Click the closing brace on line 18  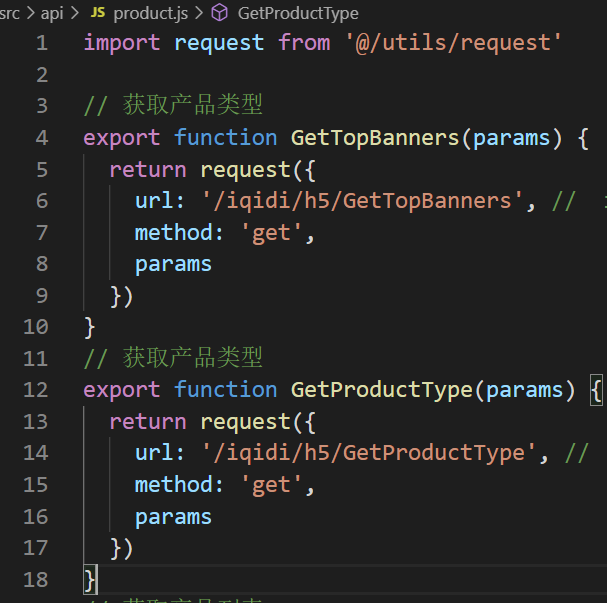pyautogui.click(x=90, y=579)
